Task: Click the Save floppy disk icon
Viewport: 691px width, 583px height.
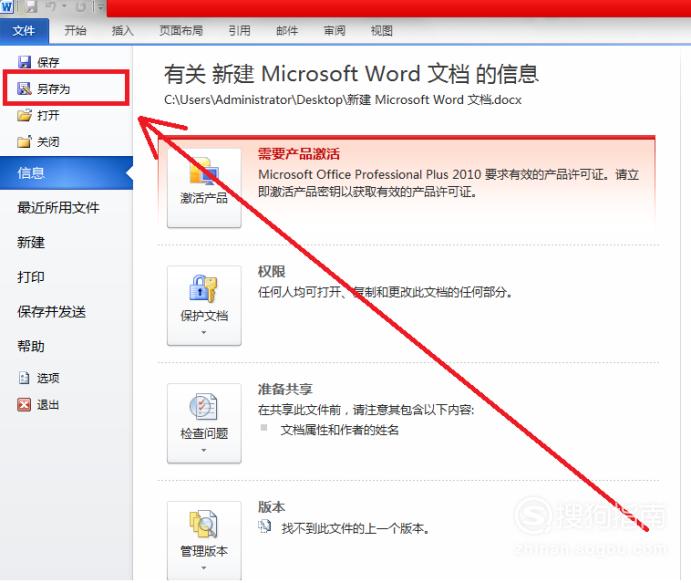Action: tap(25, 62)
